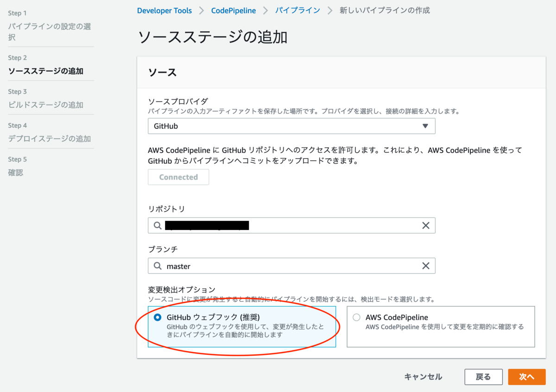Focus the ブランチ input containing master
Screen dimensions: 556x392
tap(291, 266)
